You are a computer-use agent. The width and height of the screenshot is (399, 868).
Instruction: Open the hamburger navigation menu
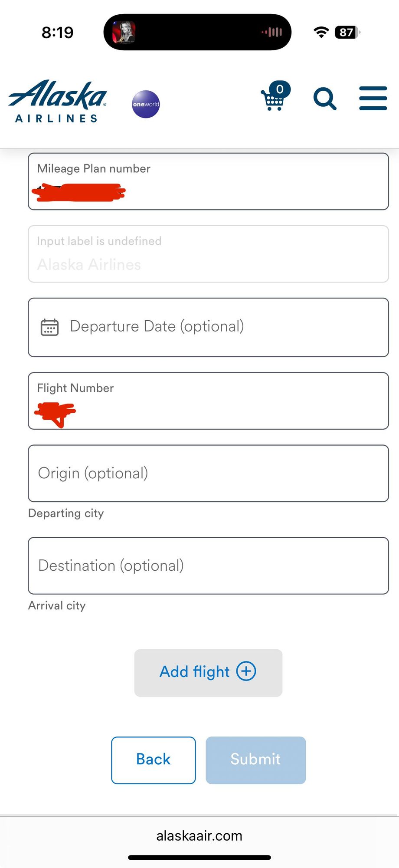pyautogui.click(x=373, y=98)
